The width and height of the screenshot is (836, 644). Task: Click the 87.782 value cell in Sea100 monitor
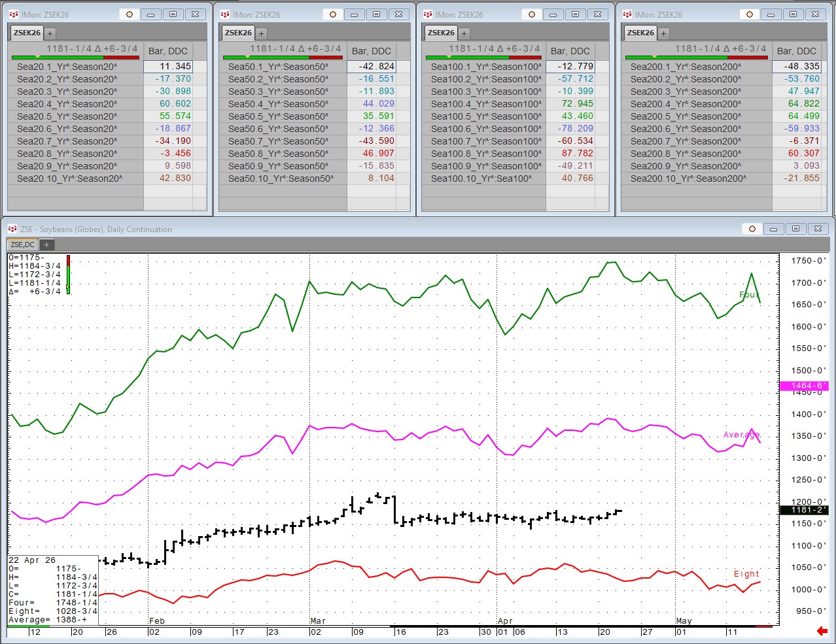click(x=576, y=154)
